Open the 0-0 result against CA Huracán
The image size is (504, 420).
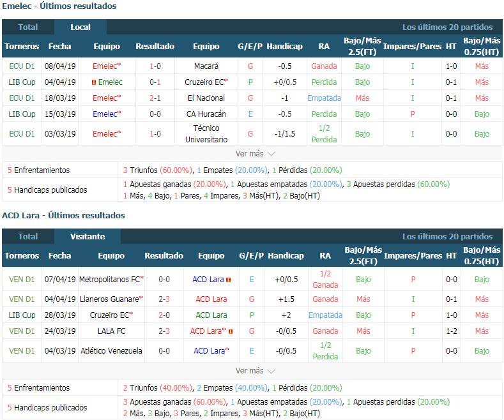(x=155, y=114)
